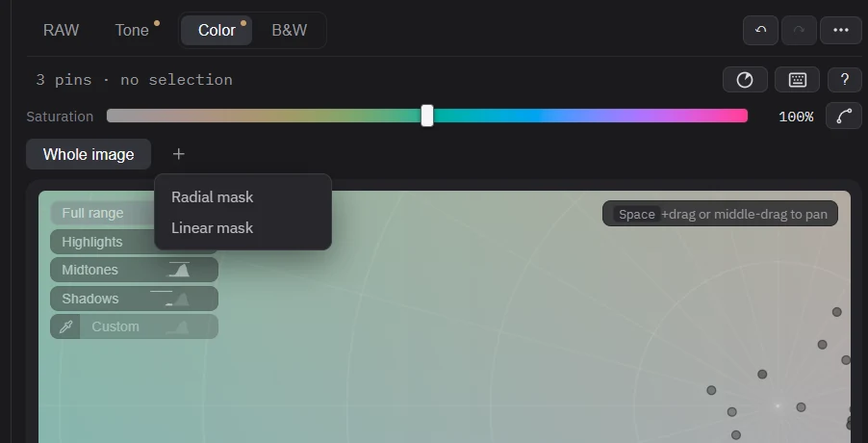Screen dimensions: 868x443
Task: Click the question mark help button
Action: point(845,80)
